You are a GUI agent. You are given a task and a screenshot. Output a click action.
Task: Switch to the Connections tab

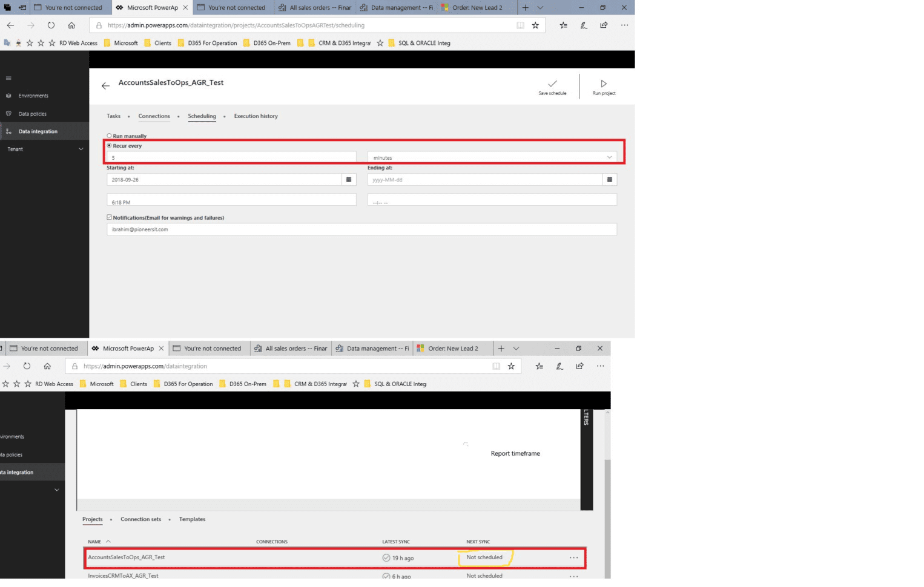coord(154,116)
